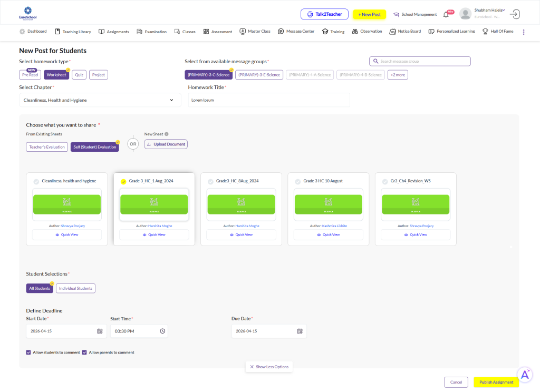Click Quick View for Grade 3 HC 10 August

[328, 234]
